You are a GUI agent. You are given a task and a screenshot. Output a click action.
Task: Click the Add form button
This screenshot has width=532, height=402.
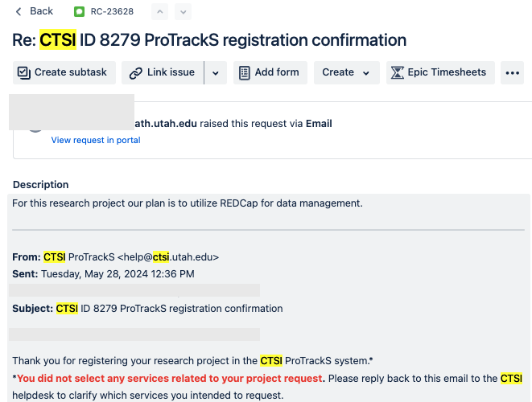[x=270, y=72]
